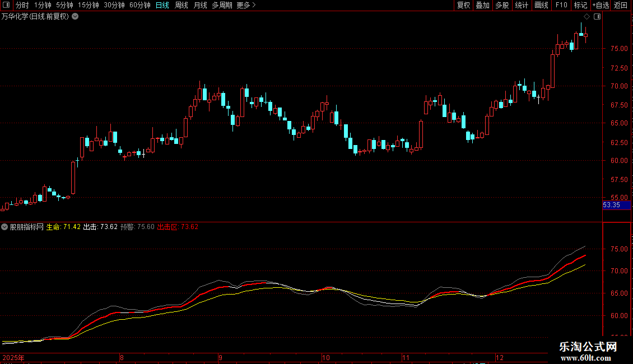Select the 15分钟 period tab

tap(89, 5)
